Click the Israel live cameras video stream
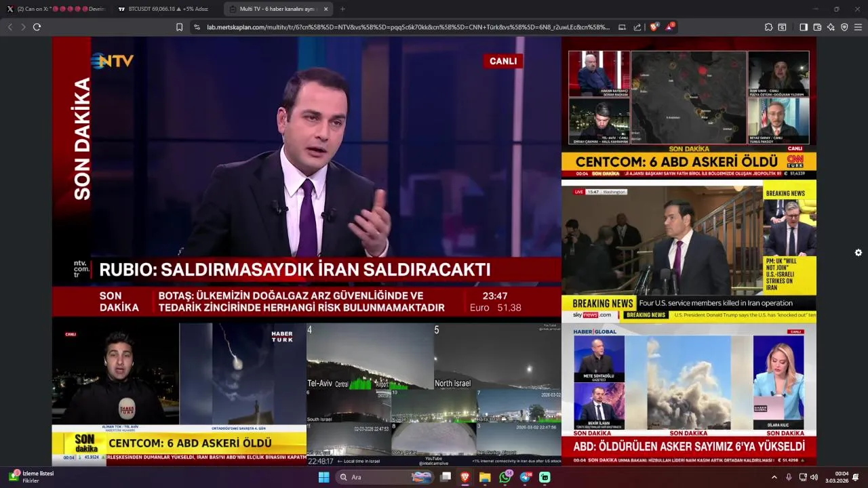The height and width of the screenshot is (488, 868). tap(434, 394)
